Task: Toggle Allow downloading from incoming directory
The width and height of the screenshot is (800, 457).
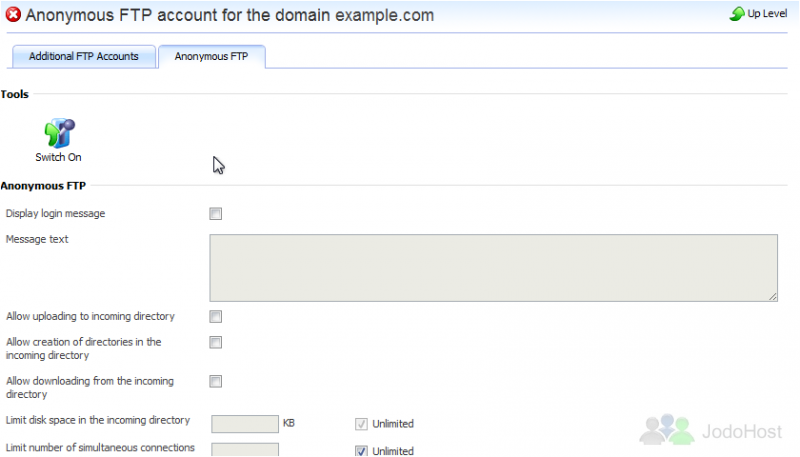Action: point(216,382)
